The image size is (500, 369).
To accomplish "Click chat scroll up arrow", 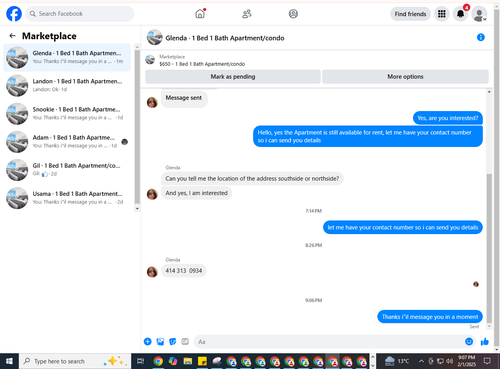I will coord(489,92).
